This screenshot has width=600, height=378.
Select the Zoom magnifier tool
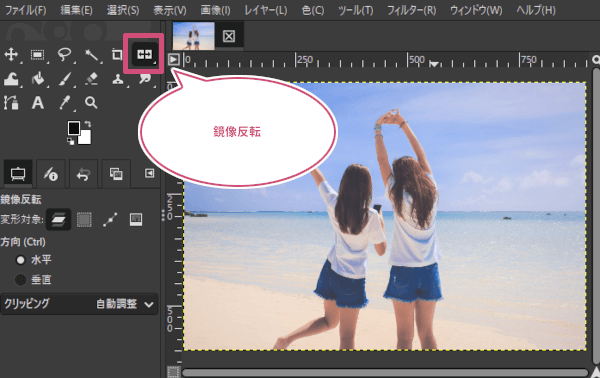(x=91, y=103)
